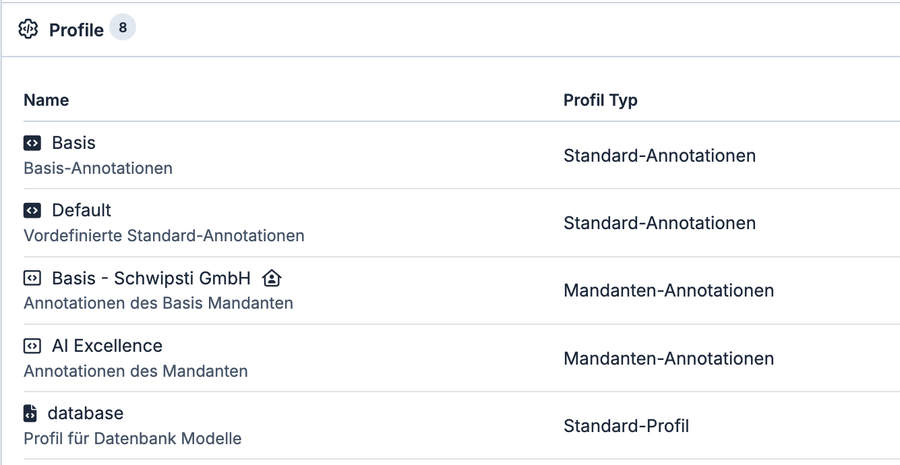Screen dimensions: 900x465
Task: Sort by the Name column header
Action: [46, 100]
